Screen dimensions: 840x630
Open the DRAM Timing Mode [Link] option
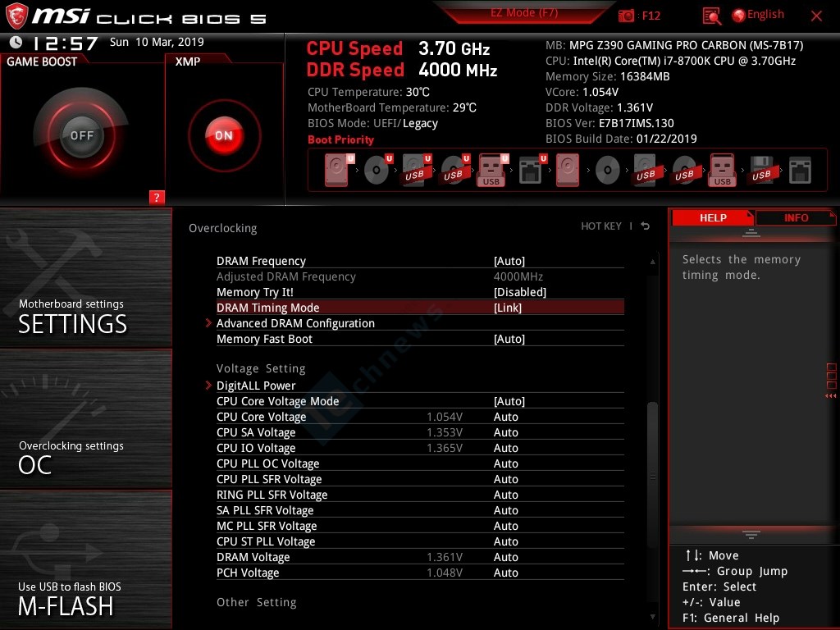[x=507, y=308]
